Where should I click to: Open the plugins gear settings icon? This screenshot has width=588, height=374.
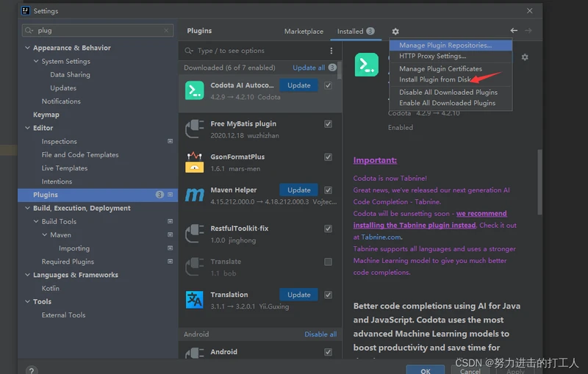(395, 32)
